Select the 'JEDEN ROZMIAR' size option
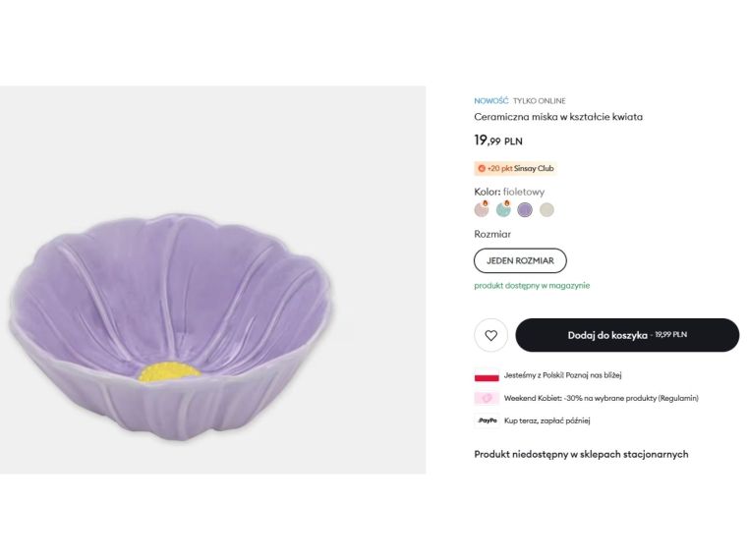747x560 pixels. pyautogui.click(x=520, y=260)
